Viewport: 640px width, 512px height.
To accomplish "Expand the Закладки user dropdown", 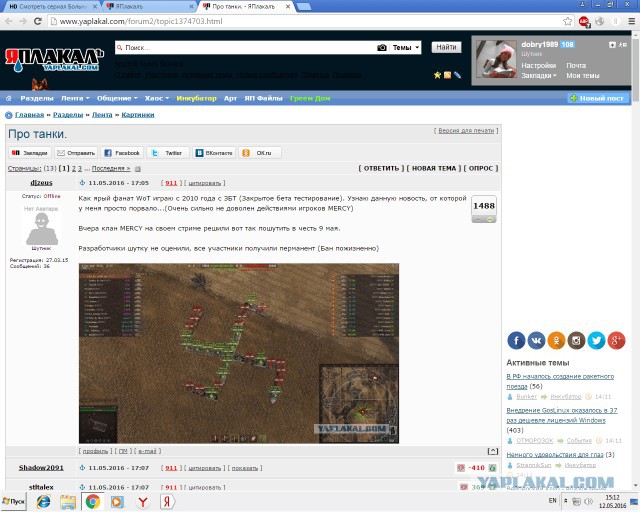I will point(538,76).
